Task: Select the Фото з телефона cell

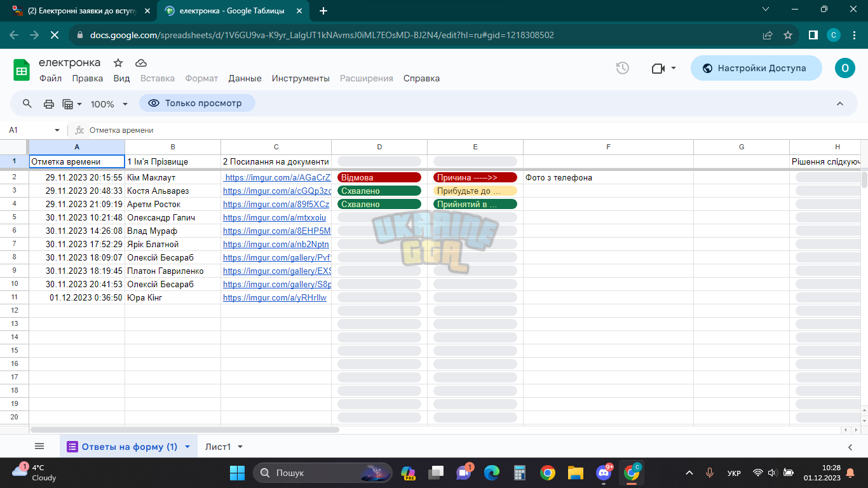Action: pyautogui.click(x=608, y=178)
